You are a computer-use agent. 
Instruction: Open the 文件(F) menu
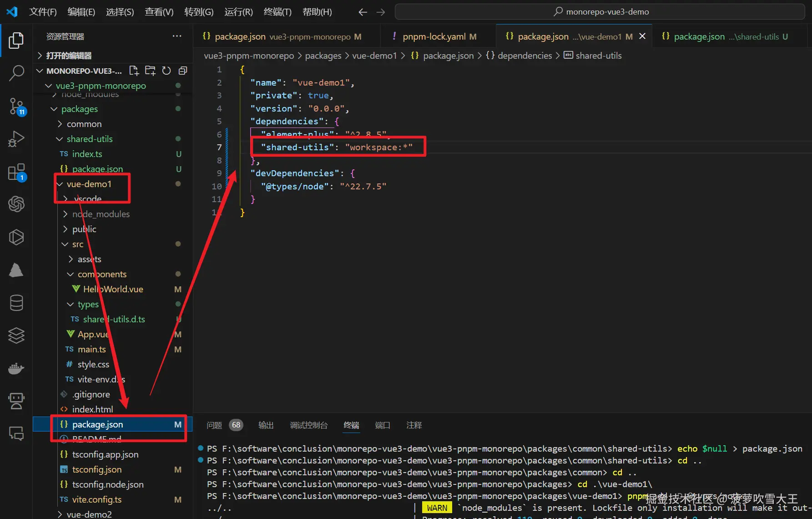43,12
